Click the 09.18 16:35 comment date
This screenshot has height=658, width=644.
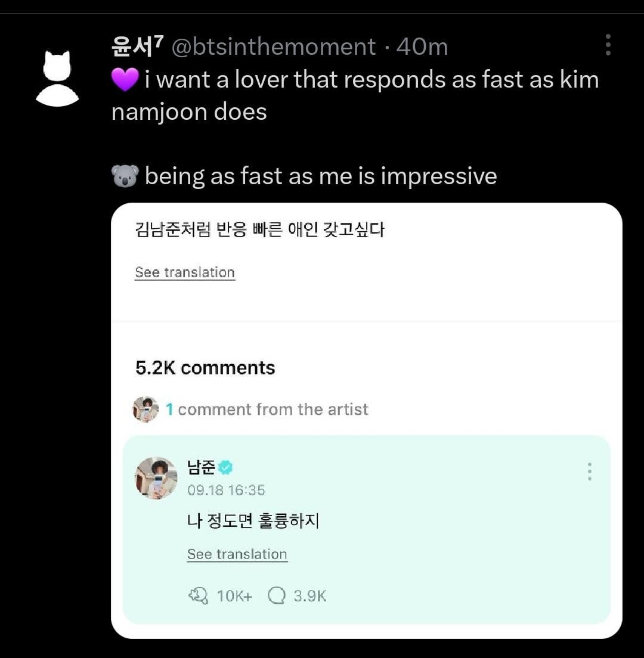coord(226,490)
